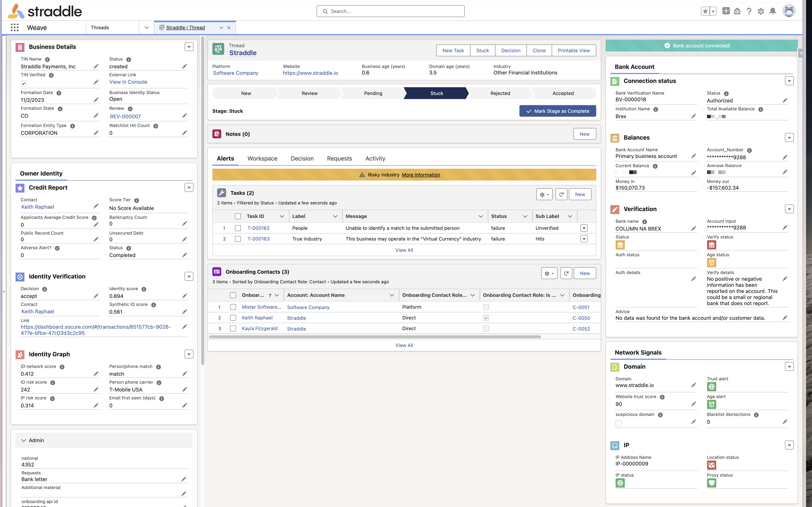
Task: Switch to the Decision tab
Action: click(302, 159)
